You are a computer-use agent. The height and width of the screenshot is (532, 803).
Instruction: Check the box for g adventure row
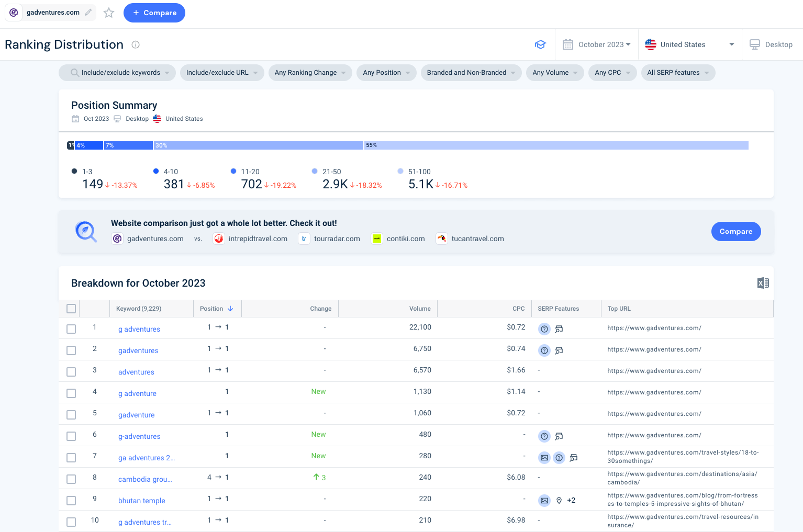pos(71,393)
